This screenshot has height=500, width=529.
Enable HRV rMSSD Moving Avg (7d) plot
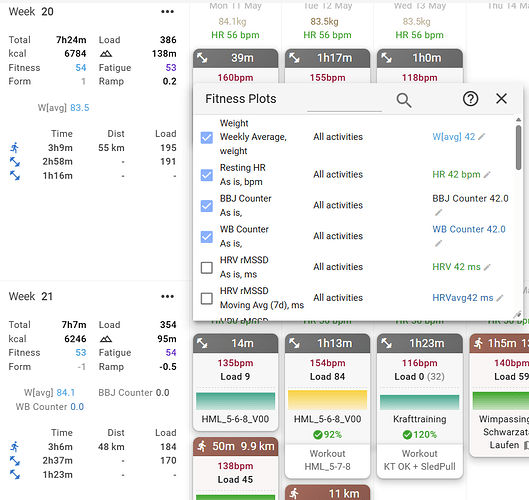click(207, 298)
